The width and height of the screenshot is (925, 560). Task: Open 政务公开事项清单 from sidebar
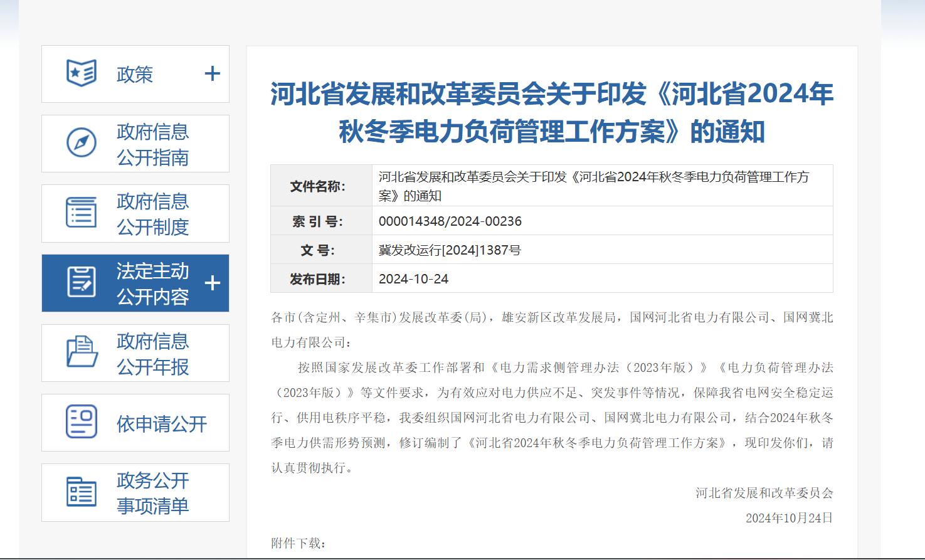click(x=135, y=492)
